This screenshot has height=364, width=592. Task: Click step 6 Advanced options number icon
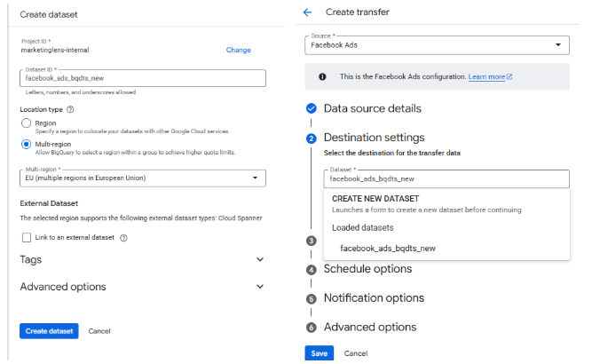(311, 328)
